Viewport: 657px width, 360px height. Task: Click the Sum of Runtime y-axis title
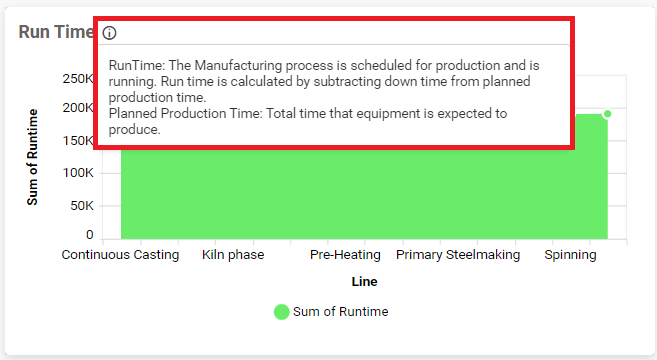32,157
